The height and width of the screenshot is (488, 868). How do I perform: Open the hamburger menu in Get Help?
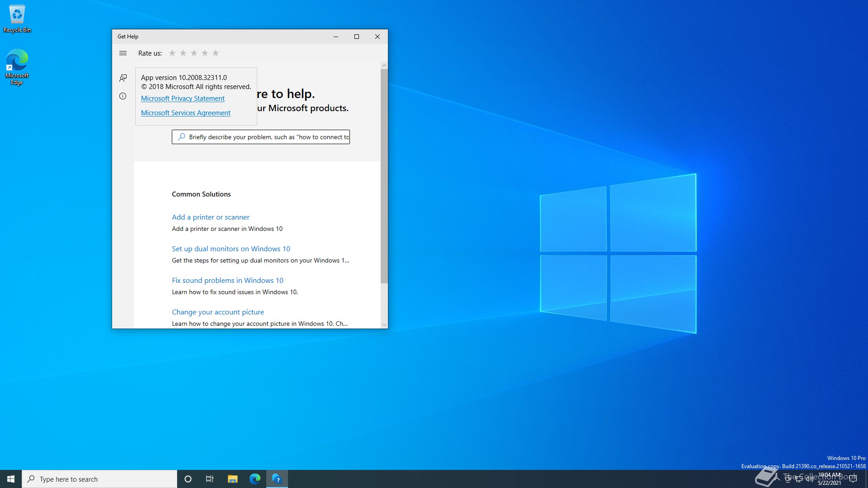coord(123,53)
